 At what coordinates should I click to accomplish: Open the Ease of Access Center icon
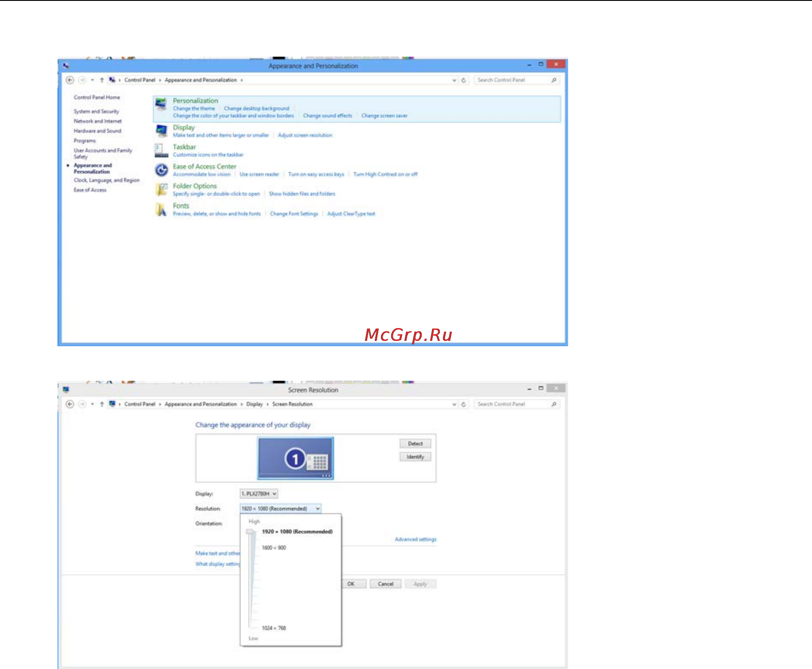[161, 170]
